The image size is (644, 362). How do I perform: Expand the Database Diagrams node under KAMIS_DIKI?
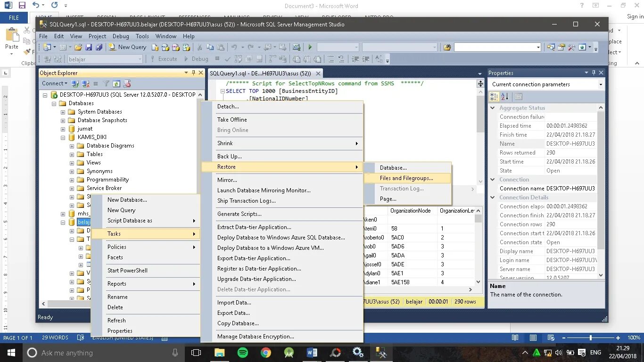(x=72, y=146)
